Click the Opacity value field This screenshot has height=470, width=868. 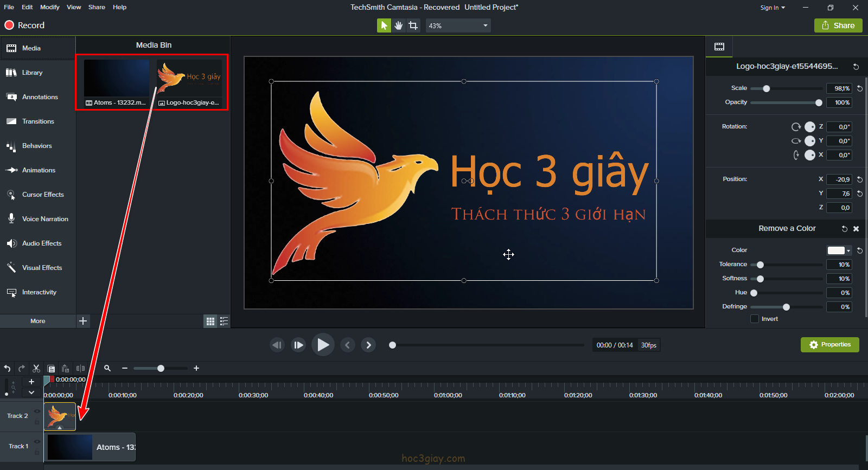point(839,102)
